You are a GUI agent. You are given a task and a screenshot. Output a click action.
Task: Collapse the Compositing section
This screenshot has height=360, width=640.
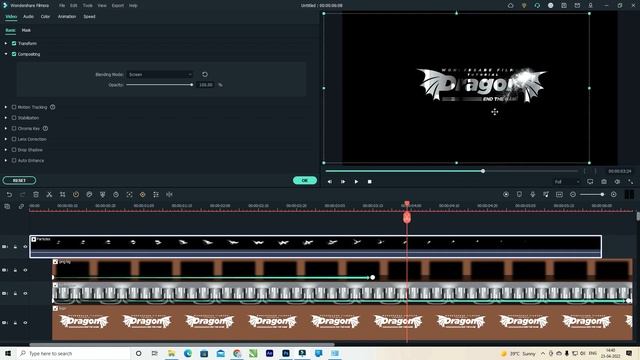coord(6,54)
